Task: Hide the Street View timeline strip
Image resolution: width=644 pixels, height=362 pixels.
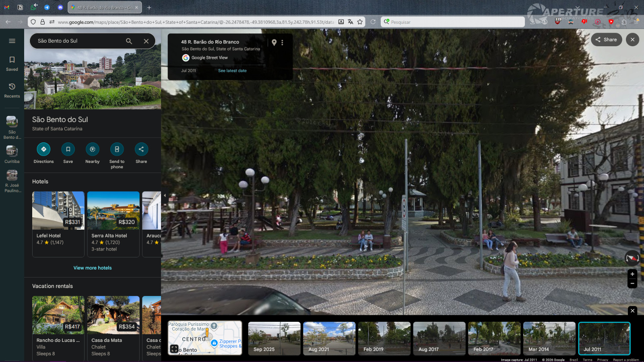Action: tap(632, 311)
